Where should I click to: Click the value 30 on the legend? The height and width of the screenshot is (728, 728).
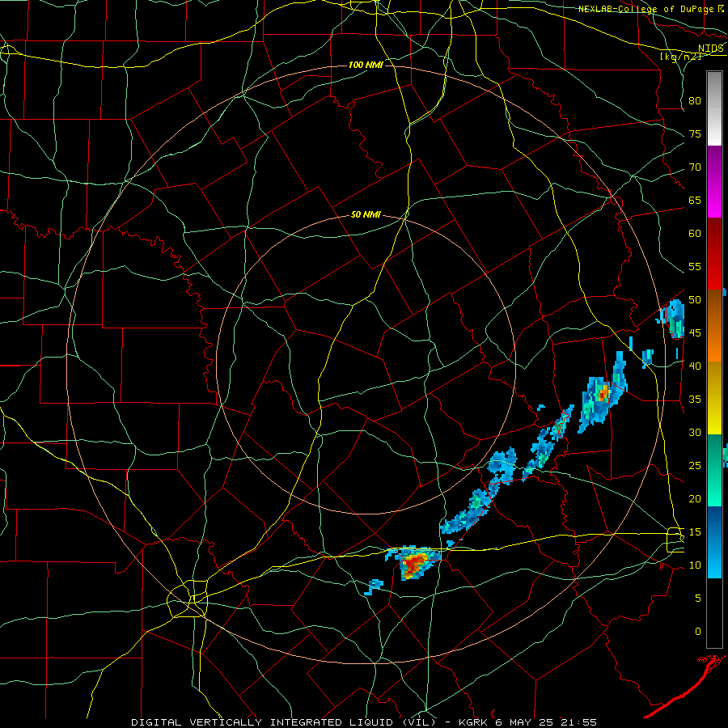[x=695, y=433]
